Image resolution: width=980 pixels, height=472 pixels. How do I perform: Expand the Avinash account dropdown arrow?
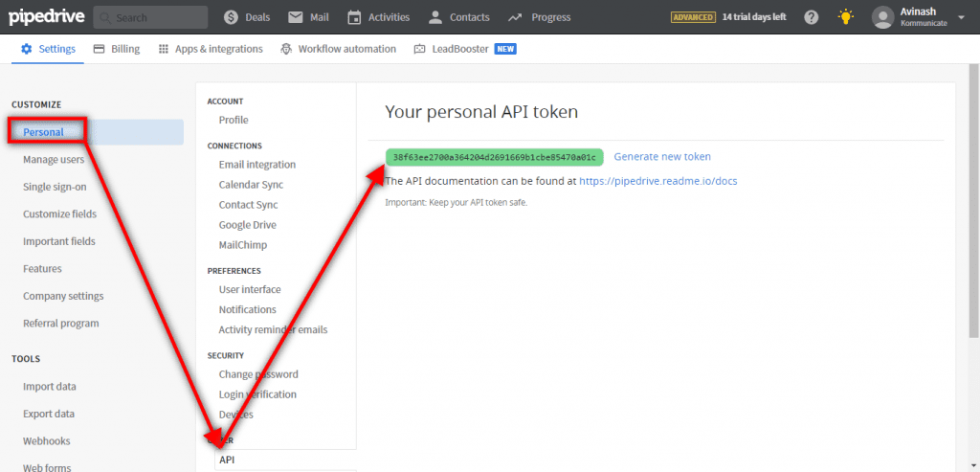(x=961, y=17)
